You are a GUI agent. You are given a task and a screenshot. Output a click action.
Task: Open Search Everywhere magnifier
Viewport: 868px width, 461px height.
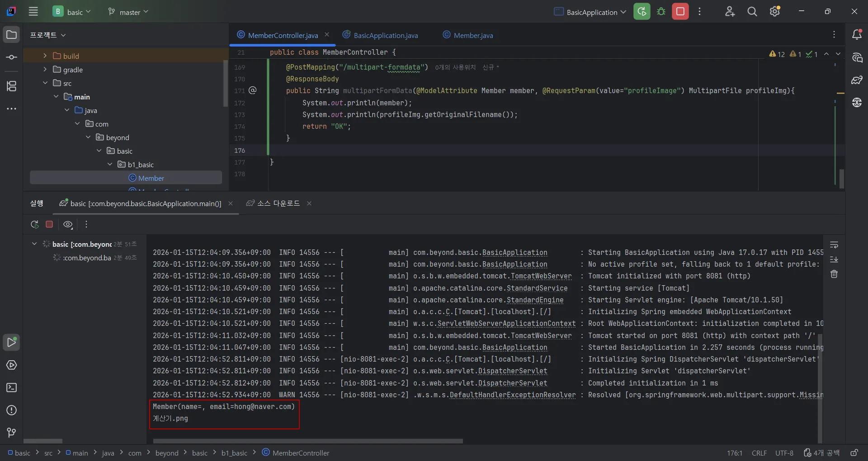[752, 12]
